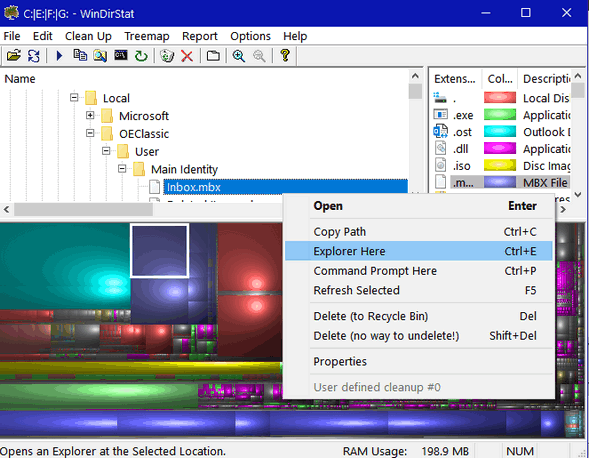
Task: Open the Options menu
Action: point(251,36)
